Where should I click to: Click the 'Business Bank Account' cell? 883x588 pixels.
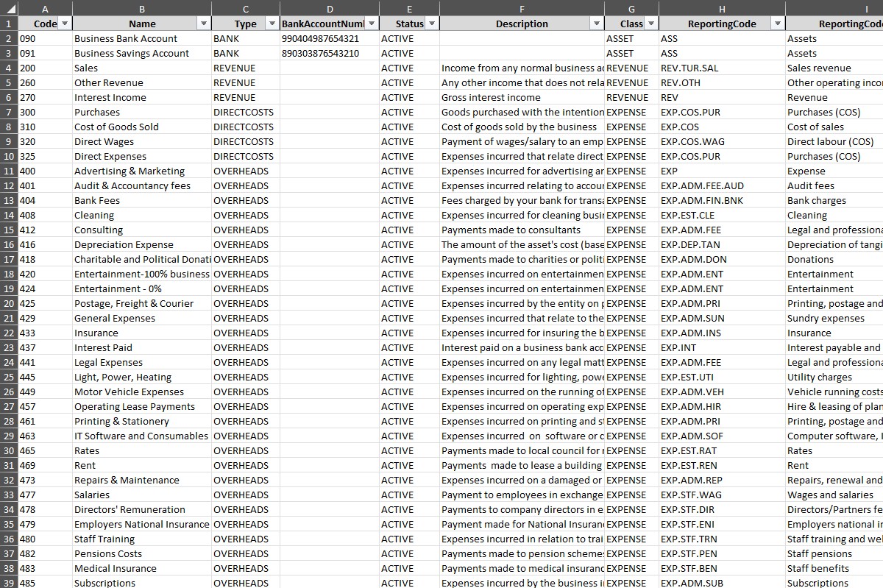142,38
